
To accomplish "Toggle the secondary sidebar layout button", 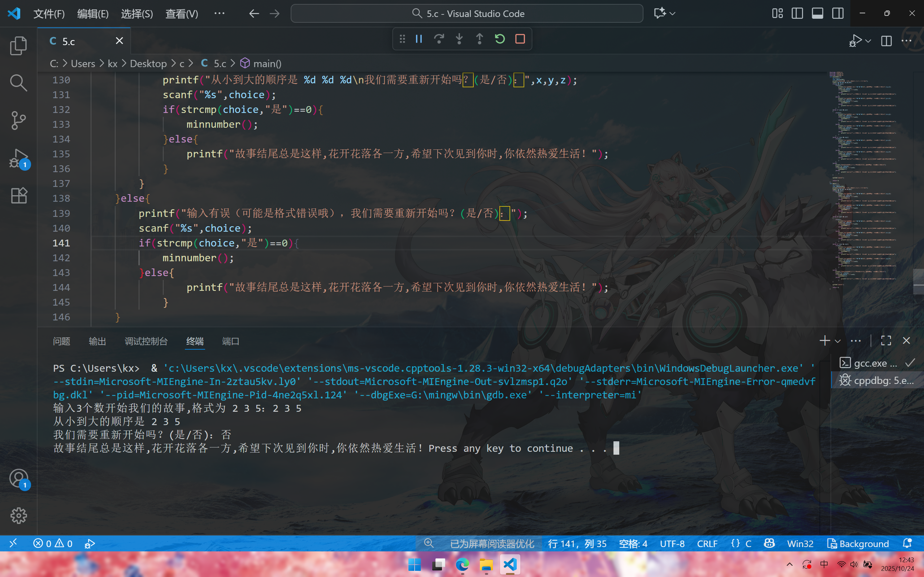I will (838, 14).
